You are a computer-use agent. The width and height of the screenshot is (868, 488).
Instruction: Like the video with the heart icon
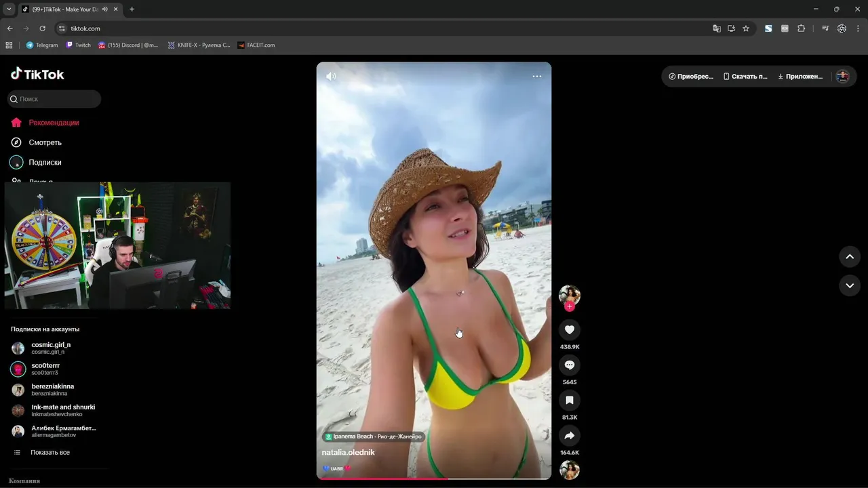[x=570, y=330]
